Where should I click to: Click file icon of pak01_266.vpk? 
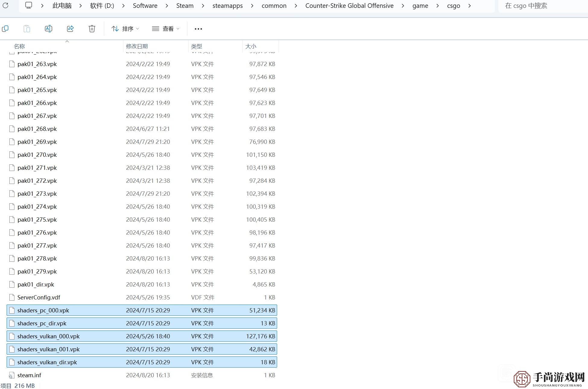click(x=12, y=103)
